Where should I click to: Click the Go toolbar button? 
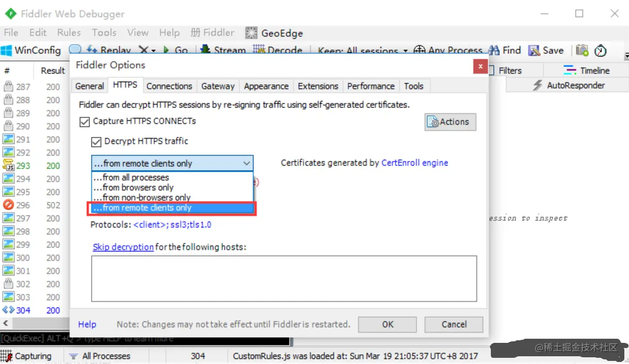pyautogui.click(x=175, y=51)
